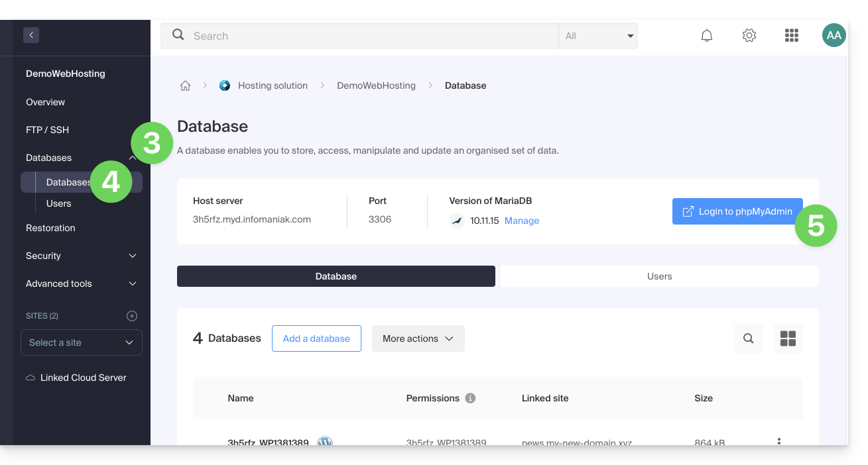This screenshot has width=868, height=465.
Task: Switch to the Users tab
Action: [x=659, y=276]
